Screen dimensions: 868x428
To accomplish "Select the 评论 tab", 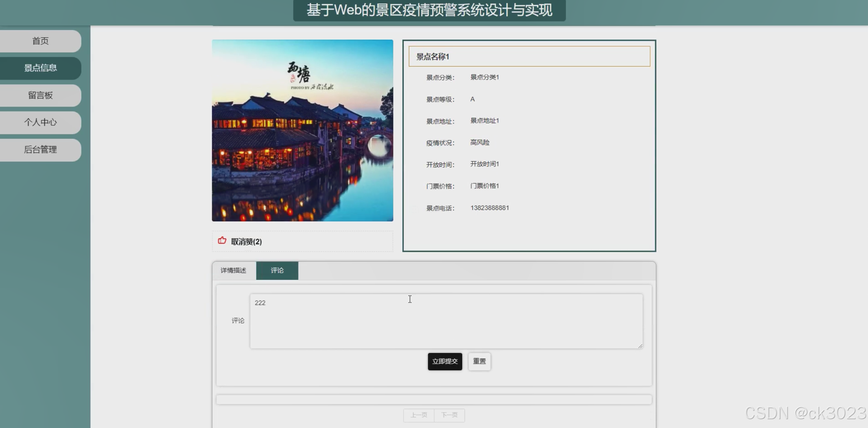I will (x=277, y=271).
